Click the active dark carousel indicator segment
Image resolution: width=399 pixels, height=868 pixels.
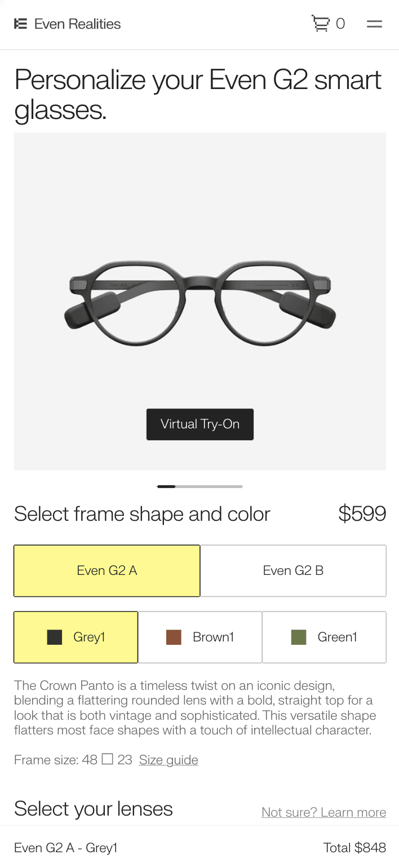coord(166,486)
